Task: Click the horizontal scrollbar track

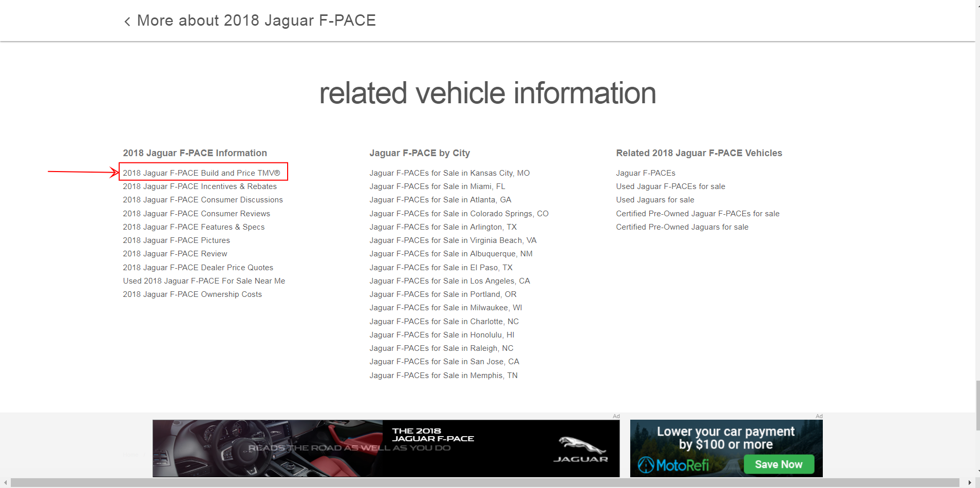Action: coord(485,483)
